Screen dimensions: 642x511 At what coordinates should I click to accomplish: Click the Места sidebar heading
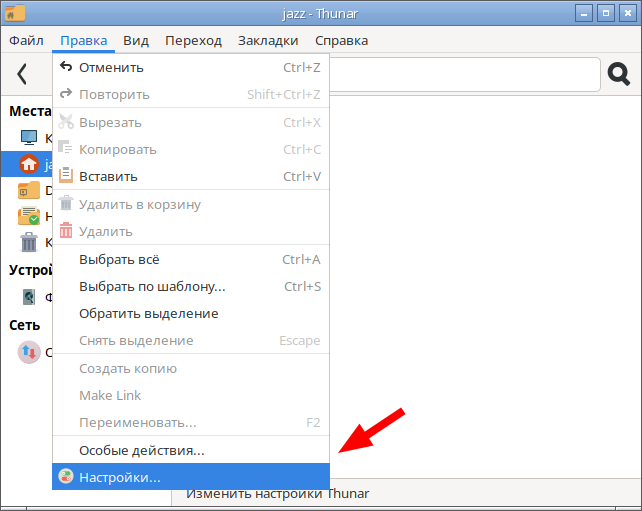point(30,111)
